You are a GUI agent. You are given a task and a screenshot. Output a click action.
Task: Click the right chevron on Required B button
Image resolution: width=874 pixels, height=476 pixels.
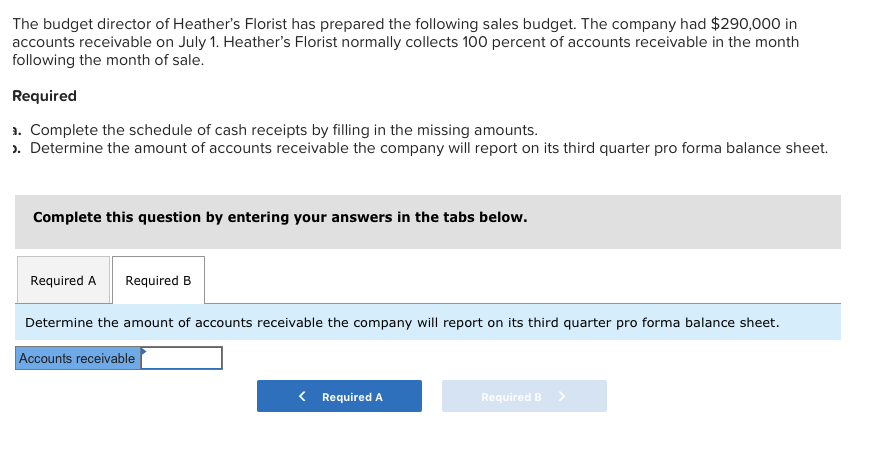coord(562,397)
